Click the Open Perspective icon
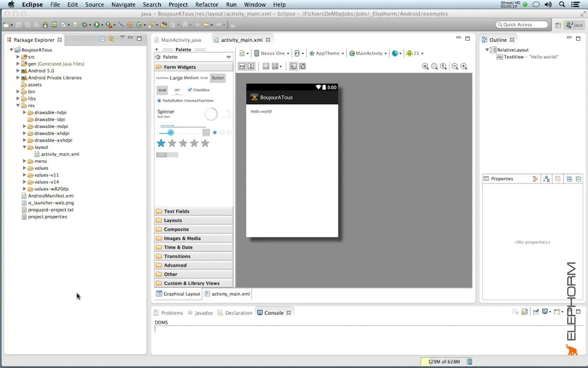This screenshot has width=588, height=368. pyautogui.click(x=558, y=25)
